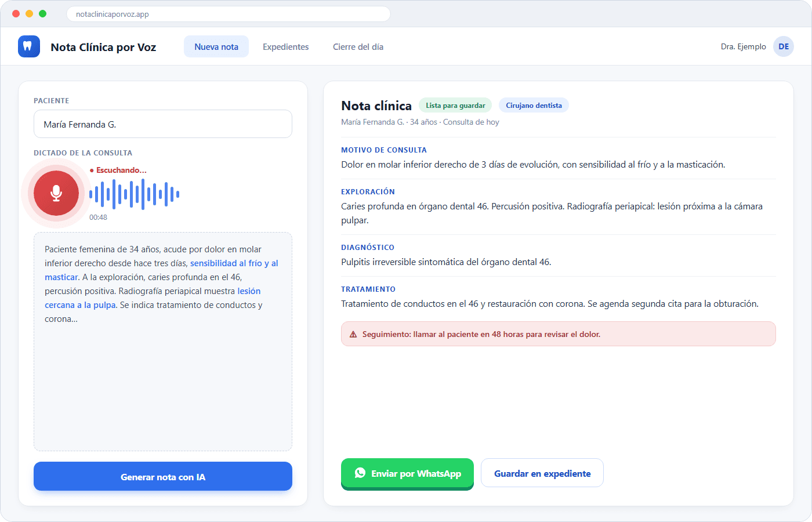Click Guardar en expediente button
Viewport: 812px width, 522px height.
[x=542, y=473]
